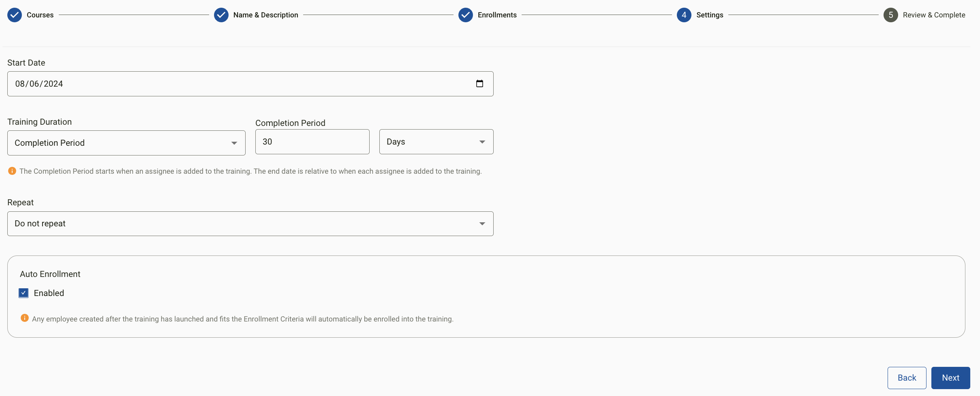Click the Courses step checkmark icon
This screenshot has width=980, height=396.
point(15,15)
